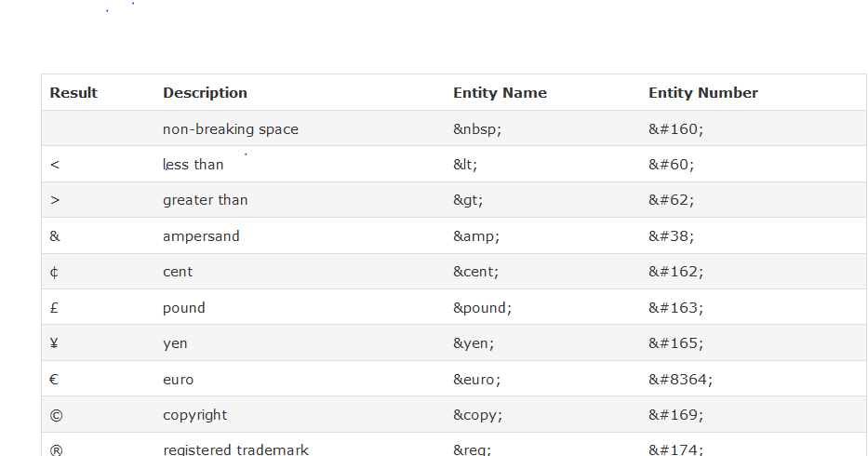The image size is (868, 456).
Task: Click the &#62; entity number
Action: coord(671,200)
